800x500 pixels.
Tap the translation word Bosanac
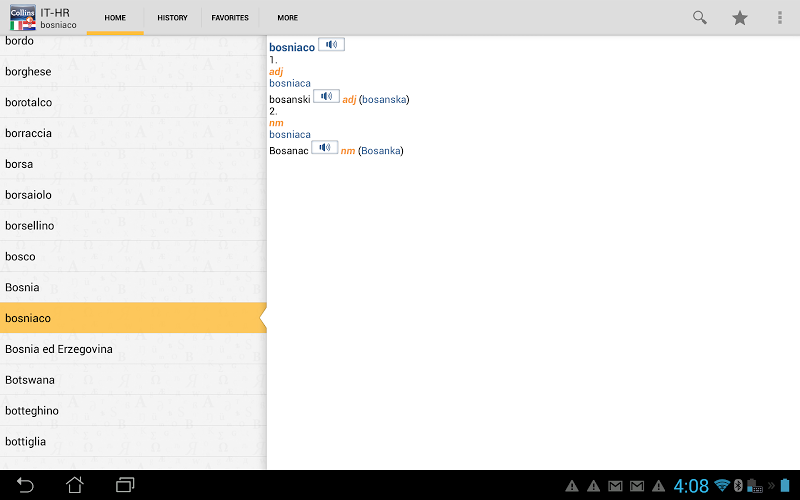(289, 151)
